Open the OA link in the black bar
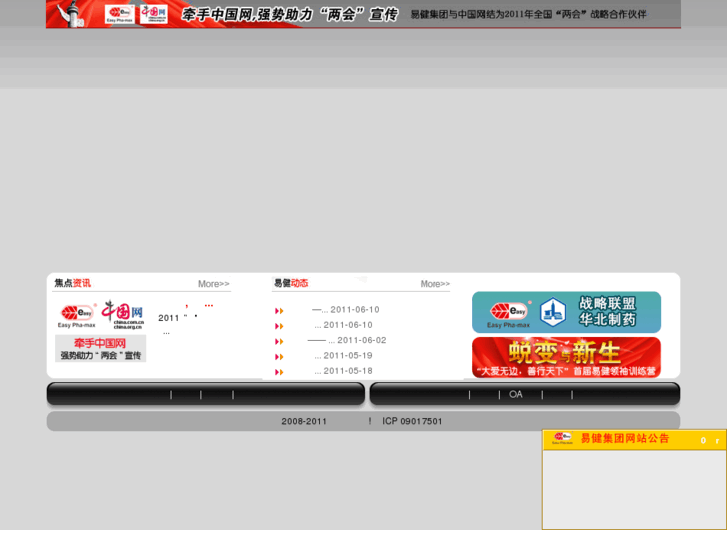This screenshot has width=727, height=545. tap(516, 394)
